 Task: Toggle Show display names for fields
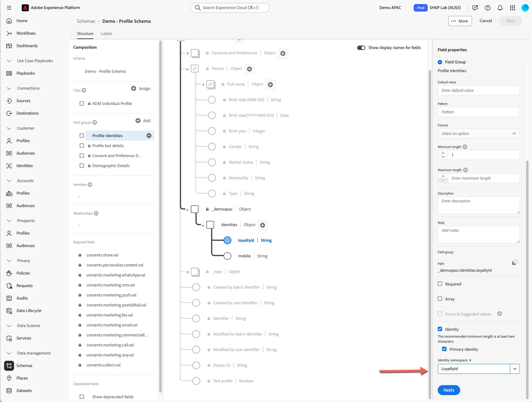pyautogui.click(x=361, y=48)
